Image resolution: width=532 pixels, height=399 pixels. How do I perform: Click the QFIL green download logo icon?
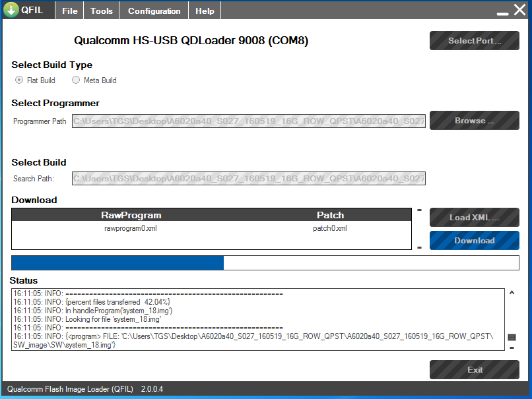click(11, 9)
